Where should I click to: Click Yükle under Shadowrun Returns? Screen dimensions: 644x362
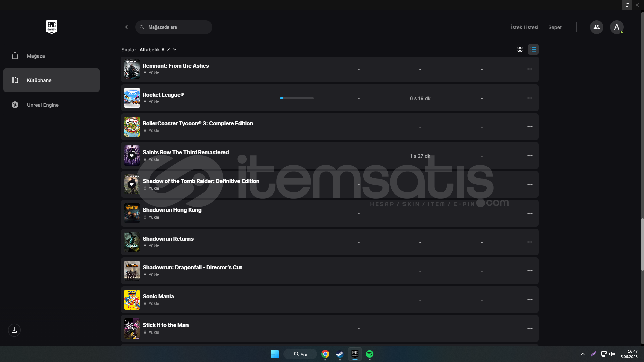(x=151, y=246)
